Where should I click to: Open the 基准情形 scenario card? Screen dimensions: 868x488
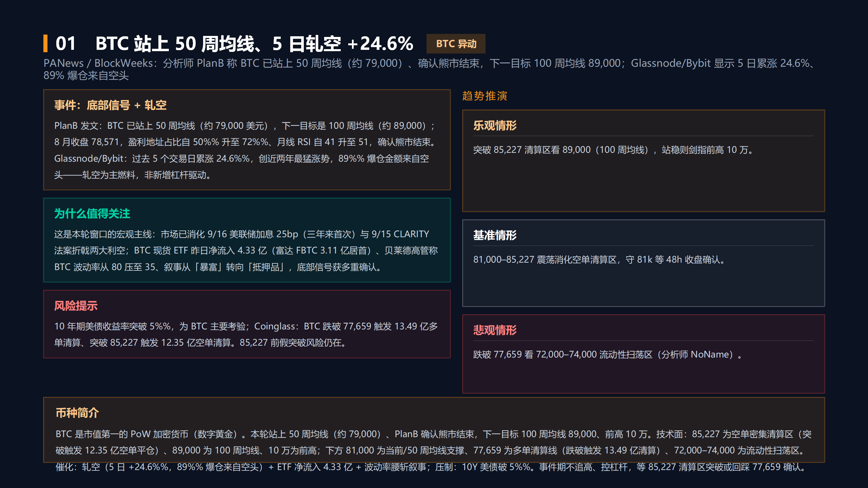pos(644,263)
